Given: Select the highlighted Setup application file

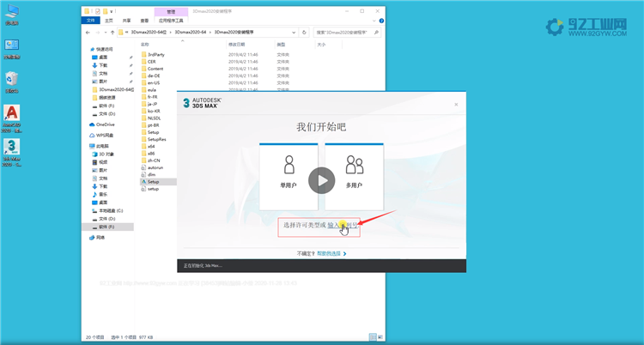Looking at the screenshot, I should (x=158, y=182).
